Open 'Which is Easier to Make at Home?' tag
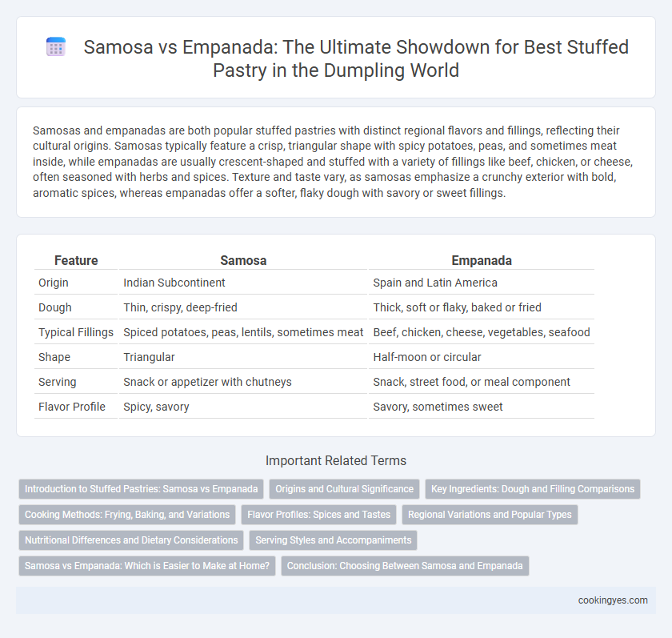Image resolution: width=672 pixels, height=638 pixels. click(147, 566)
